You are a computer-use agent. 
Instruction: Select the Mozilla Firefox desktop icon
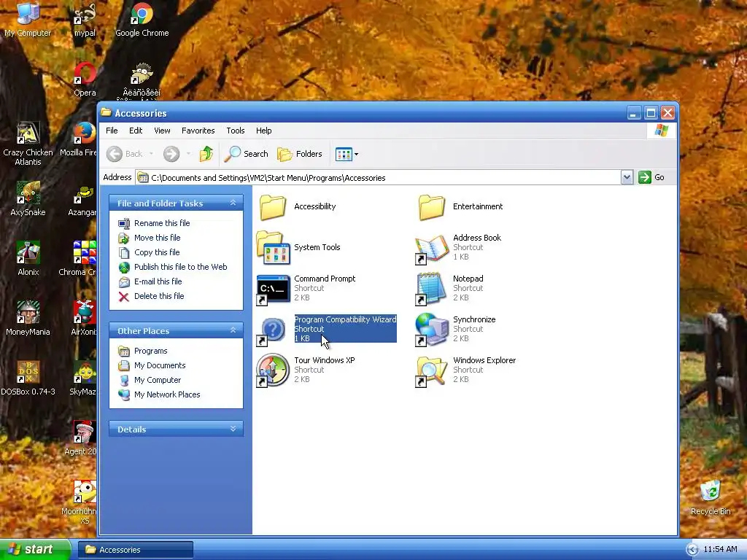click(x=80, y=139)
